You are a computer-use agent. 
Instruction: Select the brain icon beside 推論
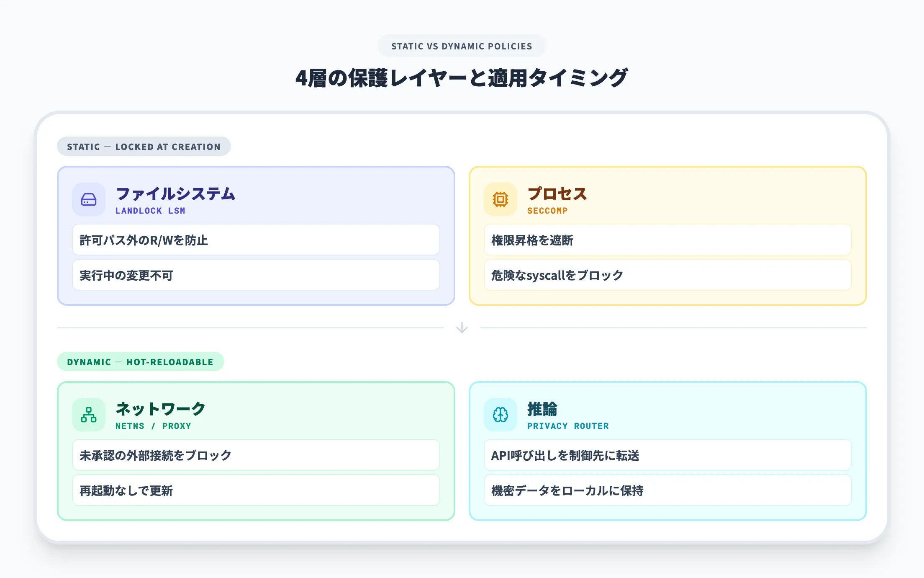tap(500, 415)
